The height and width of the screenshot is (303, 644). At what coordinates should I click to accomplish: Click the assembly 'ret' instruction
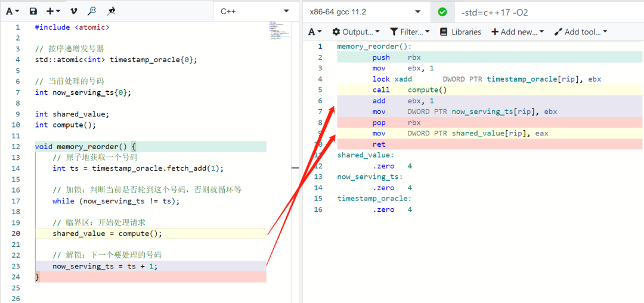379,144
